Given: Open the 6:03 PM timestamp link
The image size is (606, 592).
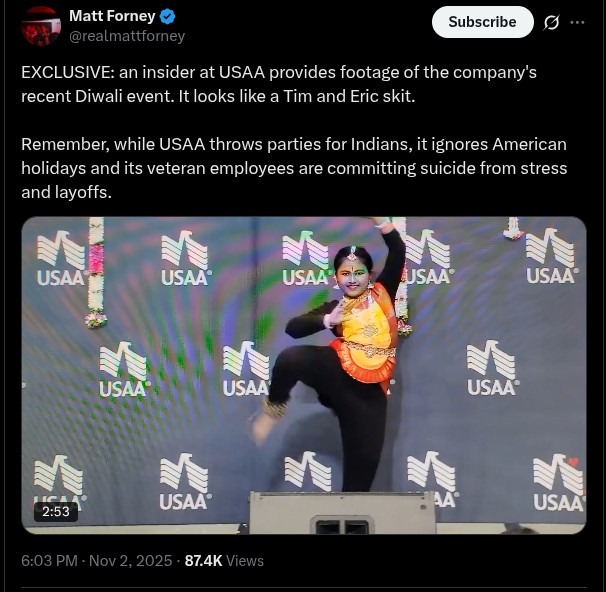Looking at the screenshot, I should (49, 561).
